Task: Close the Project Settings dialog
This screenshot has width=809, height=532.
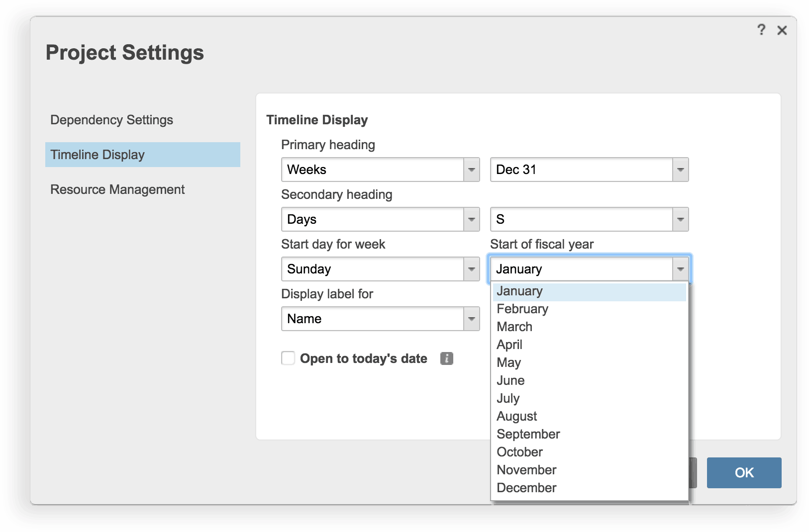Action: tap(782, 30)
